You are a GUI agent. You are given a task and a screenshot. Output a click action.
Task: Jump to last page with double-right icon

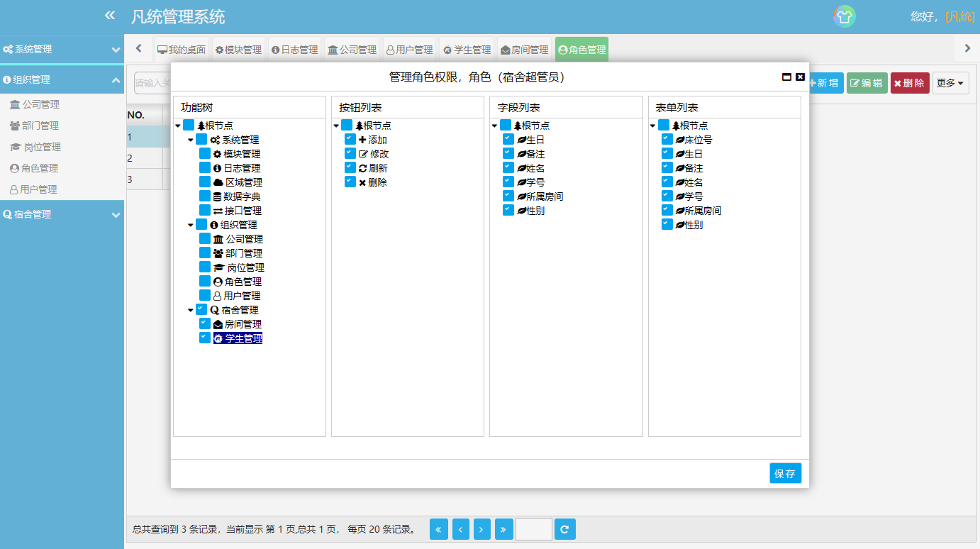504,529
